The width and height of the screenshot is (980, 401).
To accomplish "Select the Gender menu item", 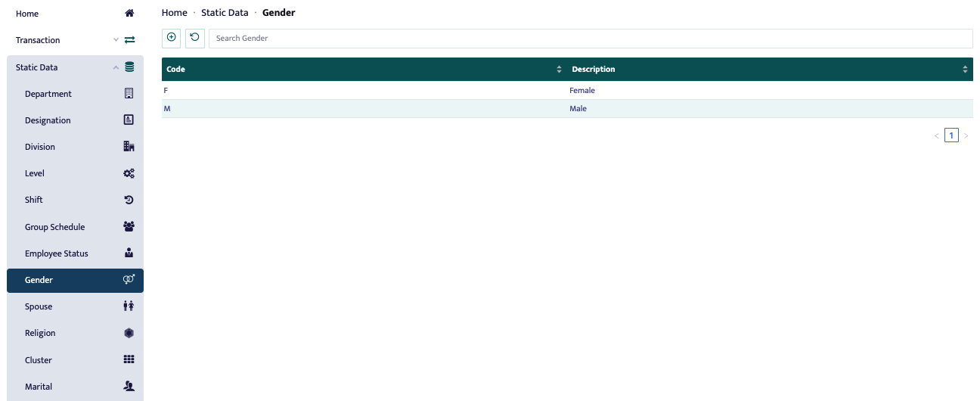I will [75, 280].
